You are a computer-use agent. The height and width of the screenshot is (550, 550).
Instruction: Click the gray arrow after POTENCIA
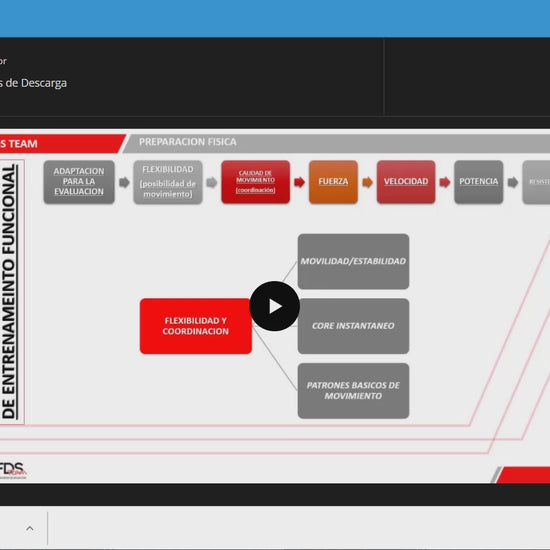[x=512, y=182]
